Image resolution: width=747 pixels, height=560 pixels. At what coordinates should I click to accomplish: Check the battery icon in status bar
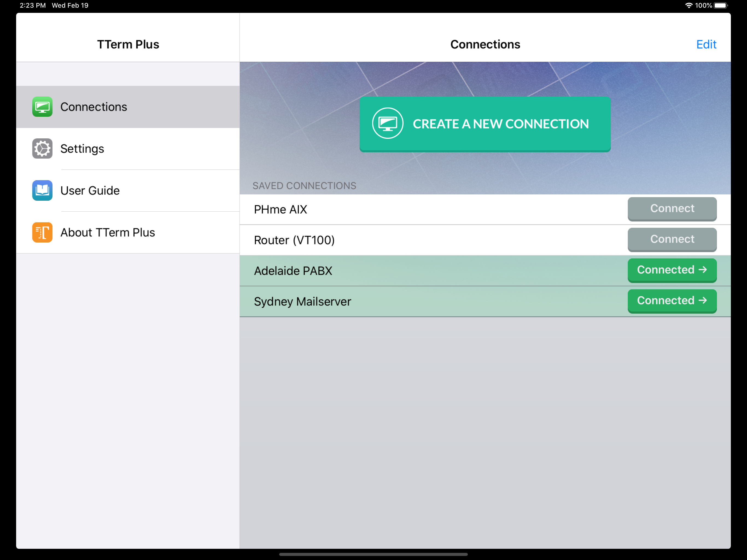(x=721, y=5)
